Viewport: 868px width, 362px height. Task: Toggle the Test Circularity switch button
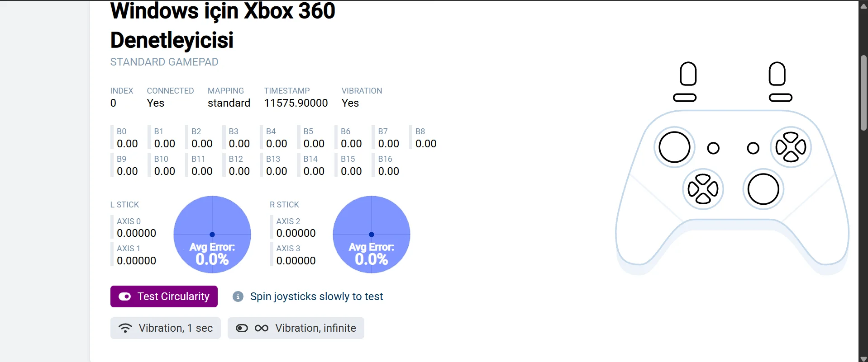coord(164,296)
